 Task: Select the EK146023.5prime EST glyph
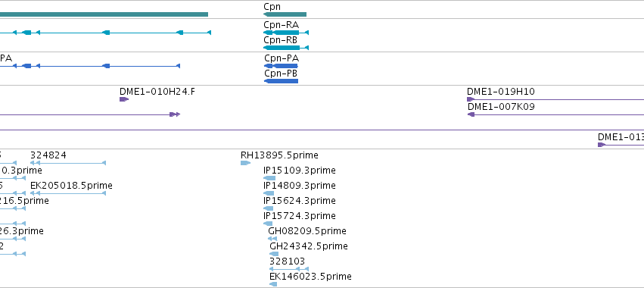click(x=273, y=284)
